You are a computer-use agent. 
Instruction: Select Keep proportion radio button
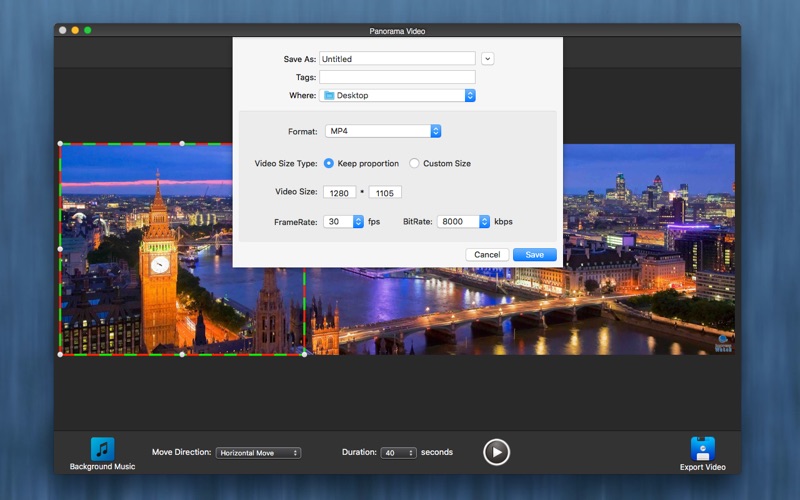(329, 163)
